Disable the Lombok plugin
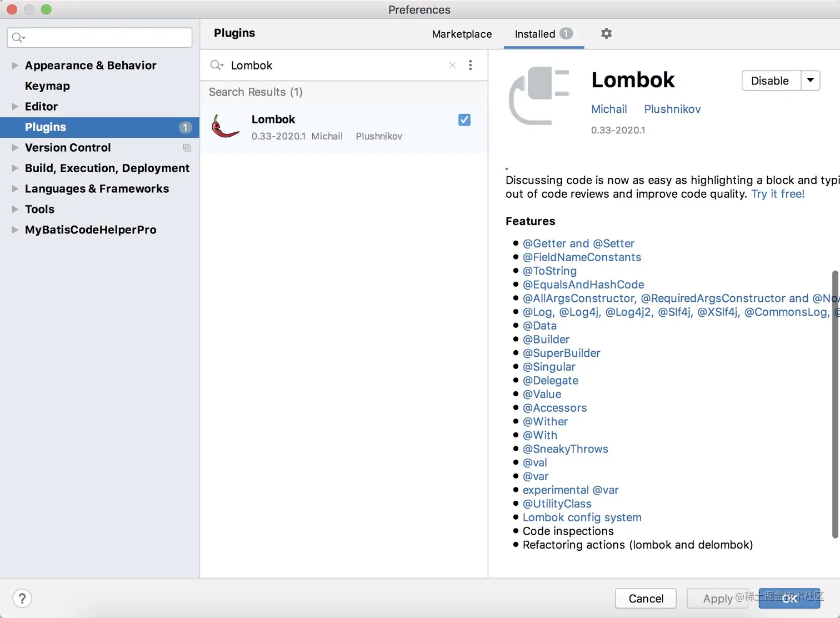This screenshot has height=618, width=840. point(771,81)
